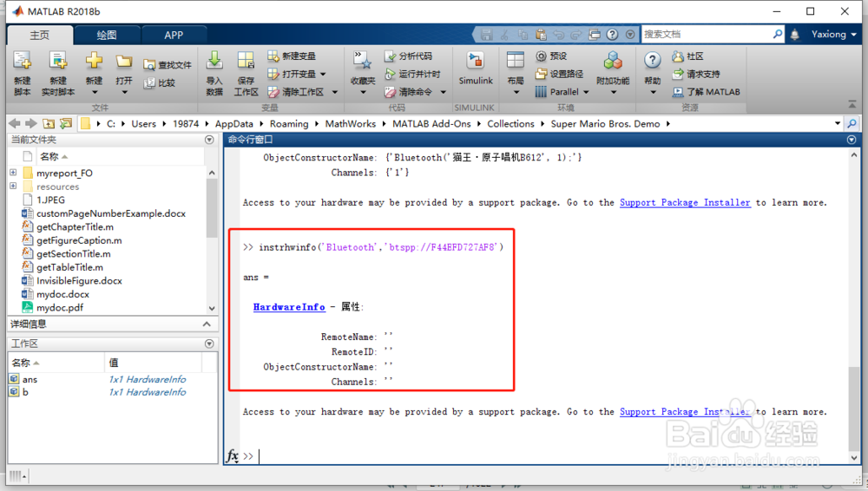This screenshot has width=868, height=491.
Task: Navigate back in folder history
Action: pos(15,123)
